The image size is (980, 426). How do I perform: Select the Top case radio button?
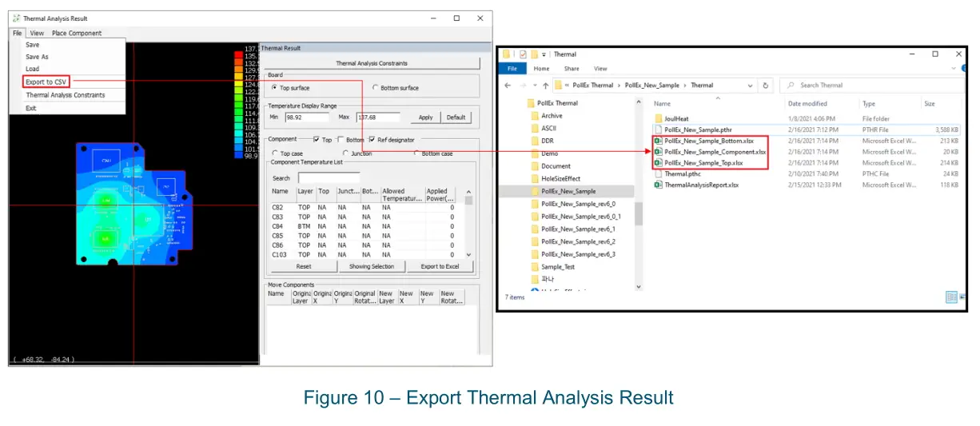[274, 153]
